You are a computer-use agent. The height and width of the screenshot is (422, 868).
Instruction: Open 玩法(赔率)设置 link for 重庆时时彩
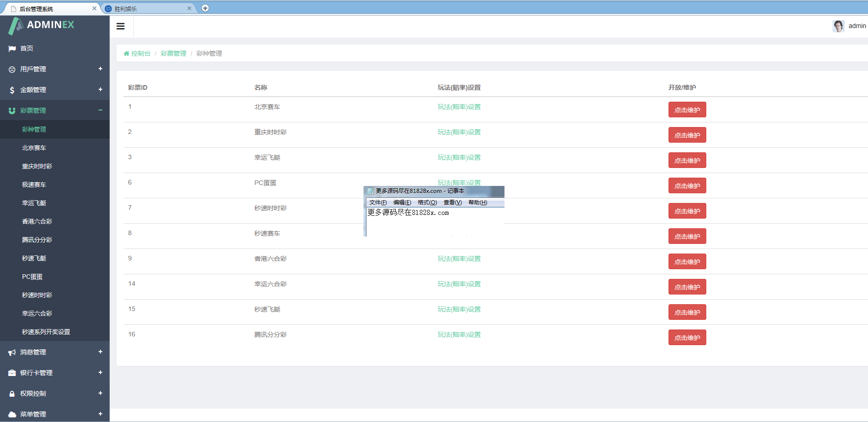pyautogui.click(x=459, y=133)
